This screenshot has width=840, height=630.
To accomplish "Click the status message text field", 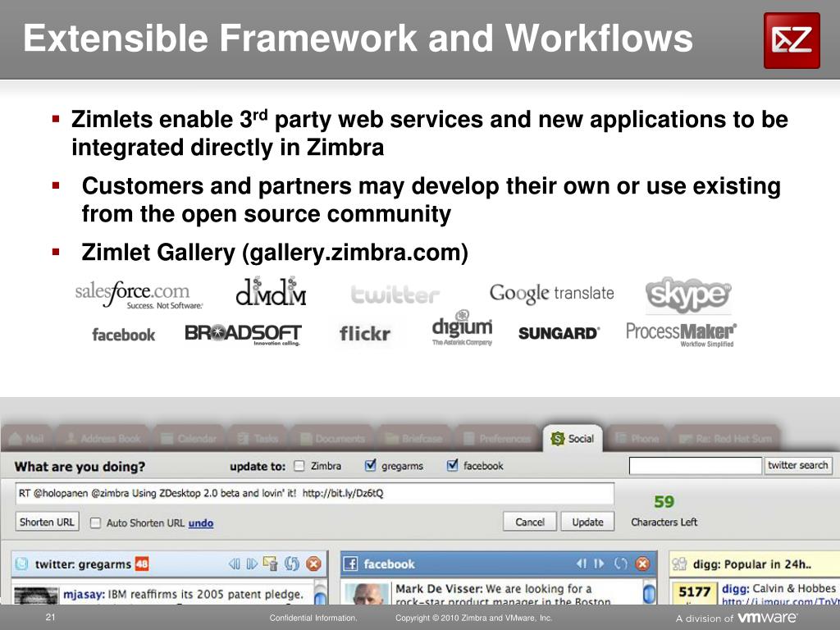I will (314, 493).
